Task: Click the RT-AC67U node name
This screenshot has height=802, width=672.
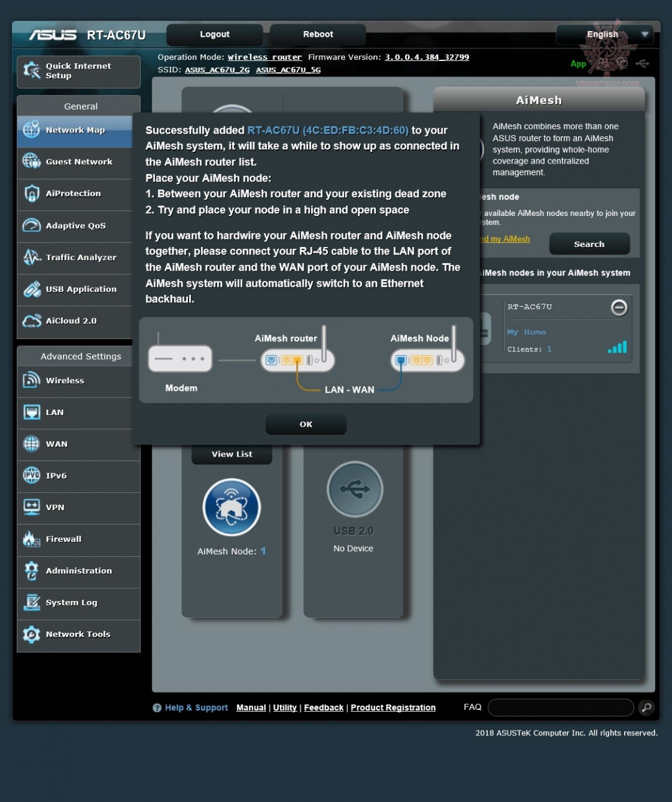Action: click(530, 307)
